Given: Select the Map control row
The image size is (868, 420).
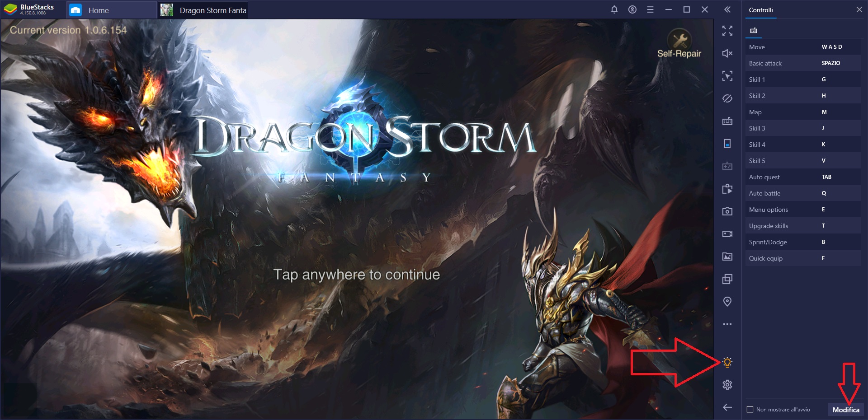Looking at the screenshot, I should (x=803, y=112).
